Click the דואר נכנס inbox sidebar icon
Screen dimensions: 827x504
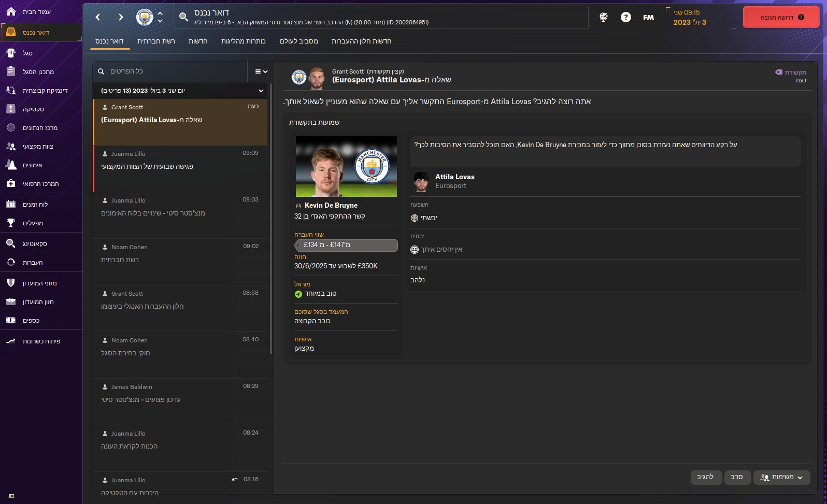pos(11,32)
